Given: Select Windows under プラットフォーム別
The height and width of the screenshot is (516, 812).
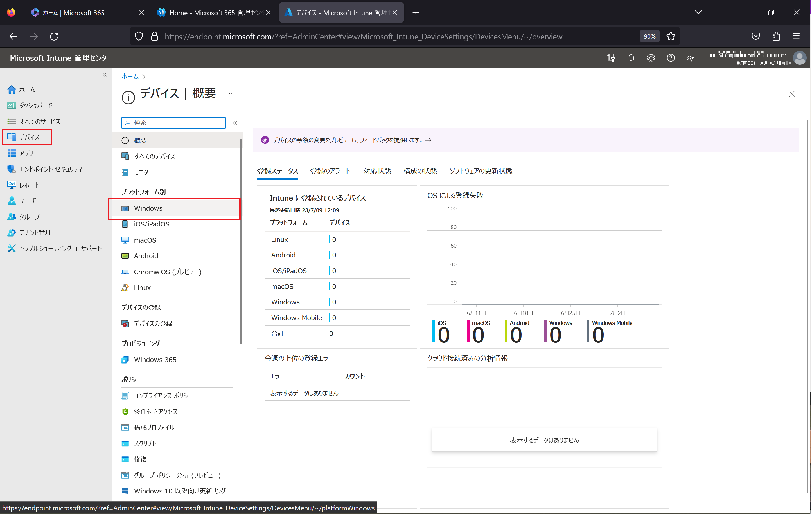Looking at the screenshot, I should coord(177,209).
